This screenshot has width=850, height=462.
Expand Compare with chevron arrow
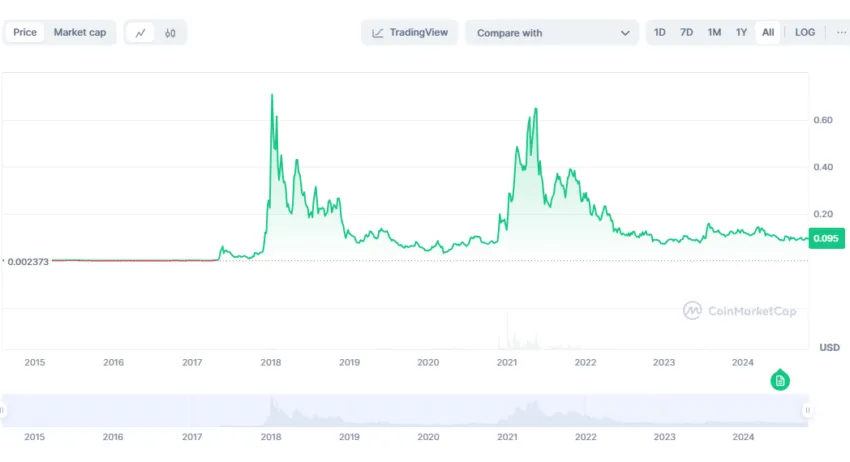[x=625, y=33]
